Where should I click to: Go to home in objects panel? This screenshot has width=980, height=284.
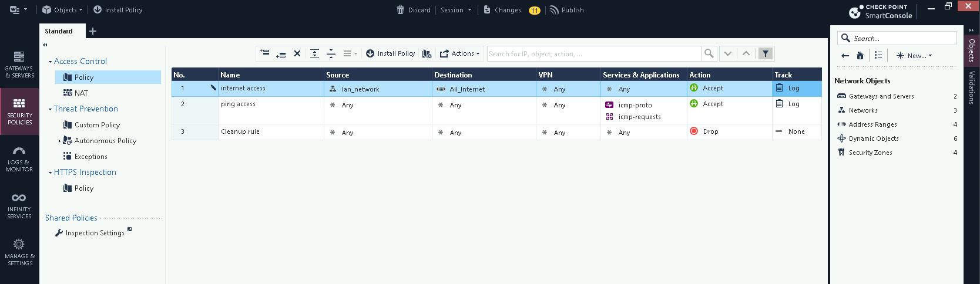tap(860, 56)
